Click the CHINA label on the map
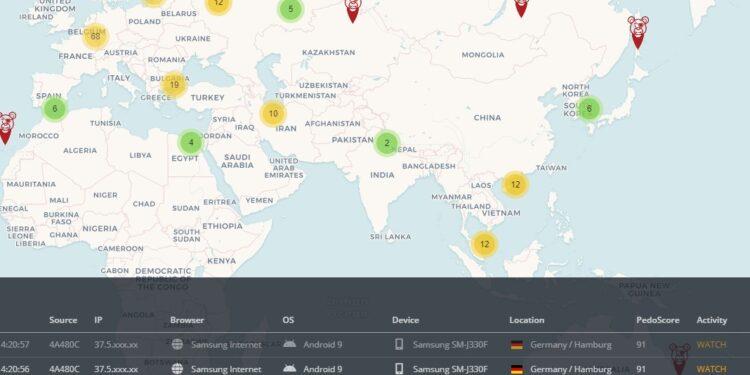Viewport: 750px width, 375px height. pos(487,117)
